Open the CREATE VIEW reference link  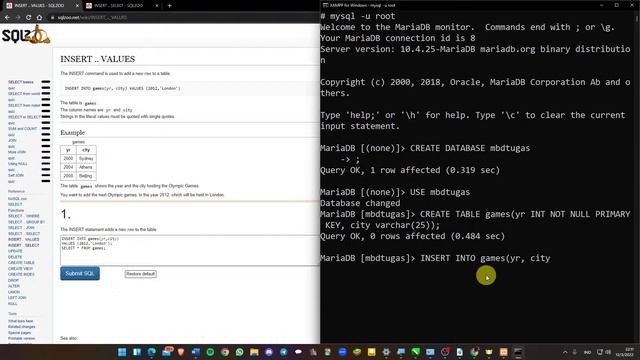point(20,269)
